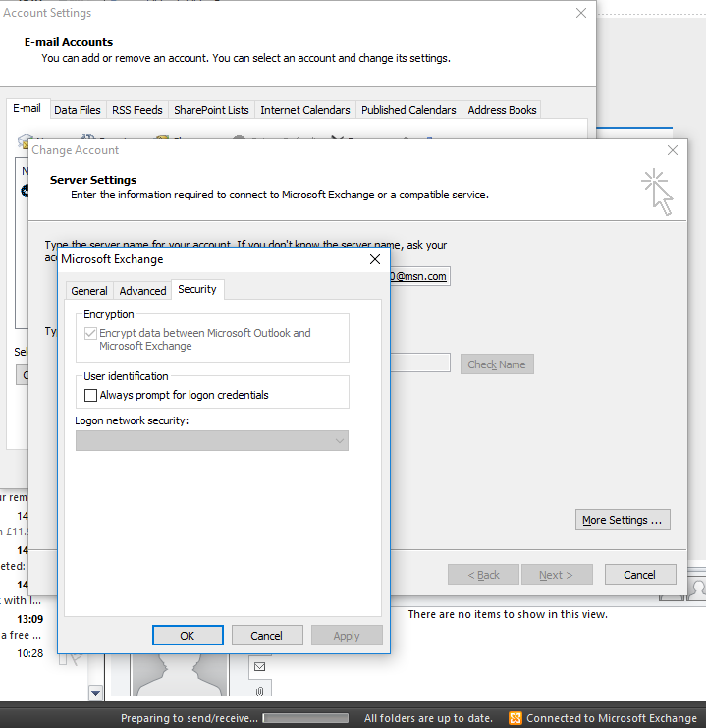Click the scroll down arrow in message list
This screenshot has width=706, height=728.
pyautogui.click(x=95, y=693)
